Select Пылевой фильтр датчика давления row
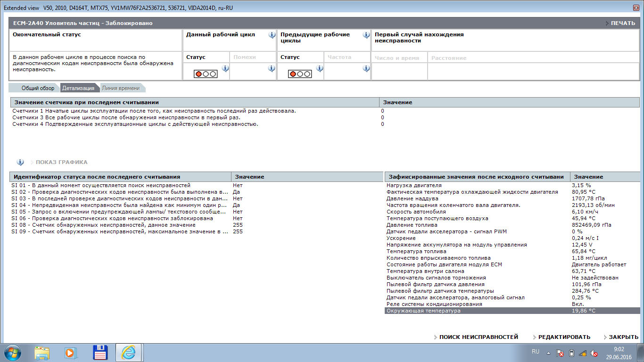644x362 pixels. [512, 284]
